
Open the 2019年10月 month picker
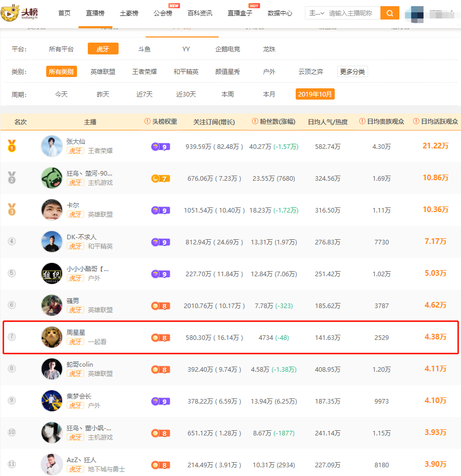pos(315,94)
